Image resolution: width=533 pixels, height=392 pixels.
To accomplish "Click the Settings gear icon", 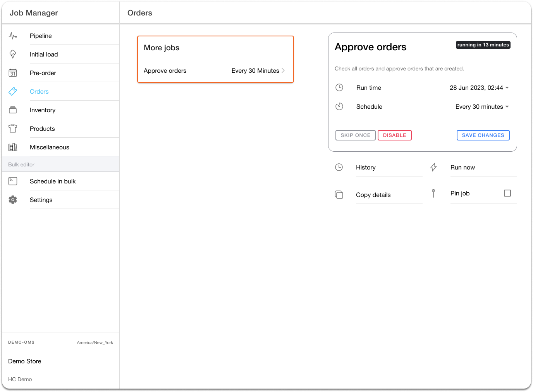I will [x=13, y=200].
